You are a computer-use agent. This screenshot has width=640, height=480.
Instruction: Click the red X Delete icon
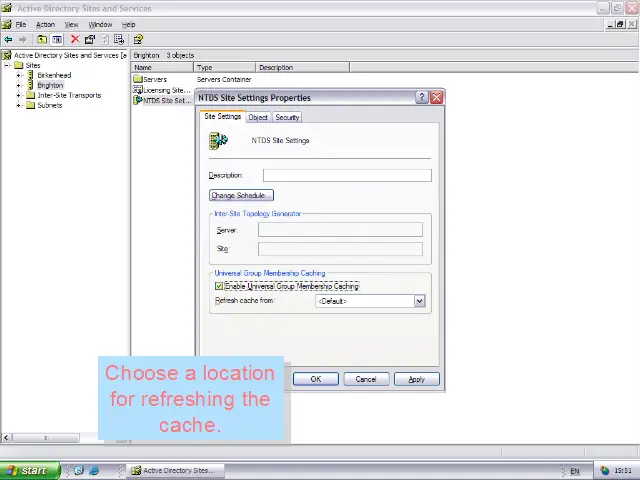point(75,39)
